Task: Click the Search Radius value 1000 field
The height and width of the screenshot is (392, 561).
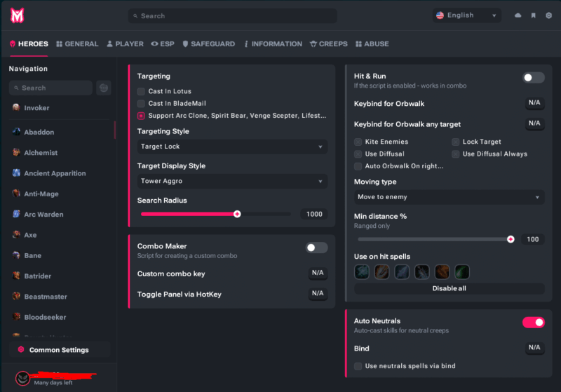Action: point(314,214)
